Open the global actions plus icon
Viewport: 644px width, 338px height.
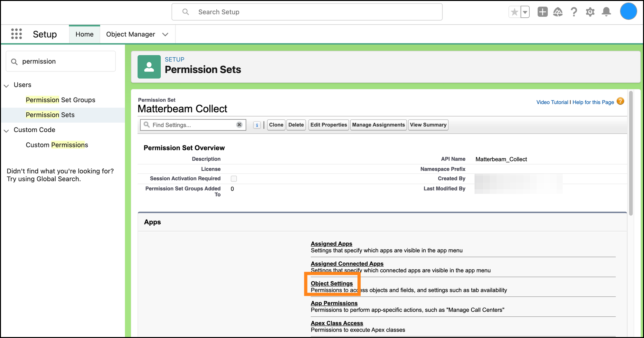click(x=543, y=12)
